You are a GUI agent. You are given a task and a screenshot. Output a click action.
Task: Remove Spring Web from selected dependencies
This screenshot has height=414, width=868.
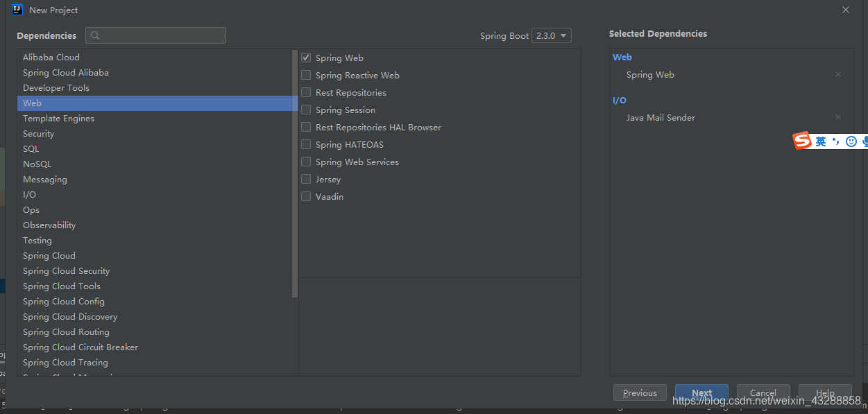[837, 74]
